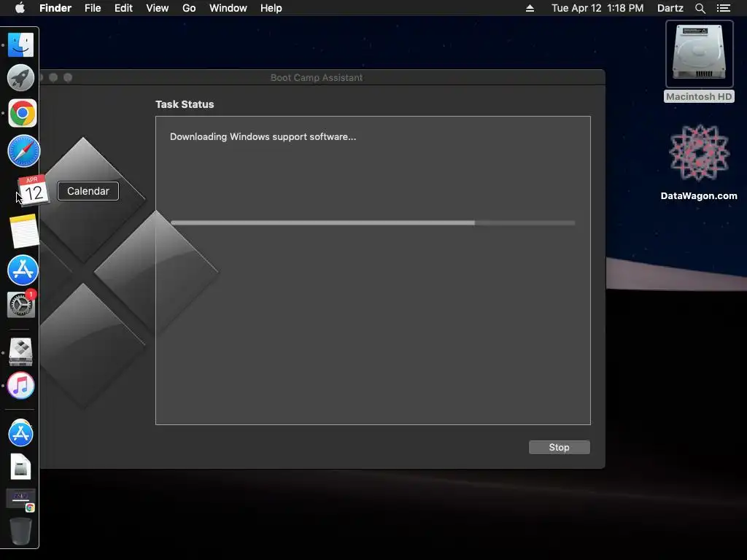Viewport: 747px width, 560px height.
Task: Click the download progress bar
Action: (x=373, y=223)
